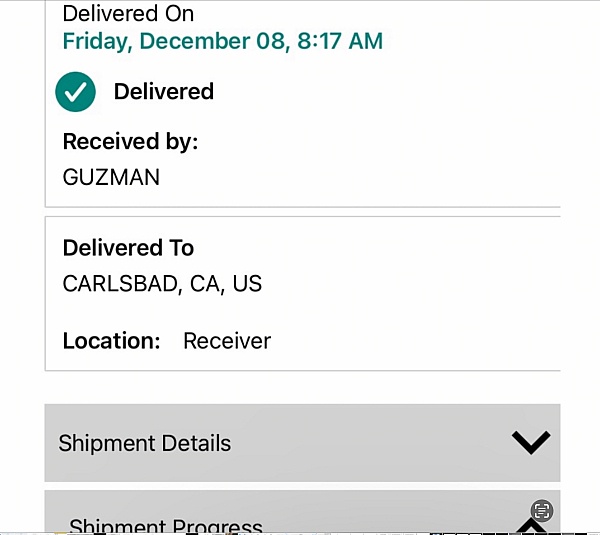Collapse Shipment Progress using the up chevron
600x535 pixels.
click(x=531, y=526)
